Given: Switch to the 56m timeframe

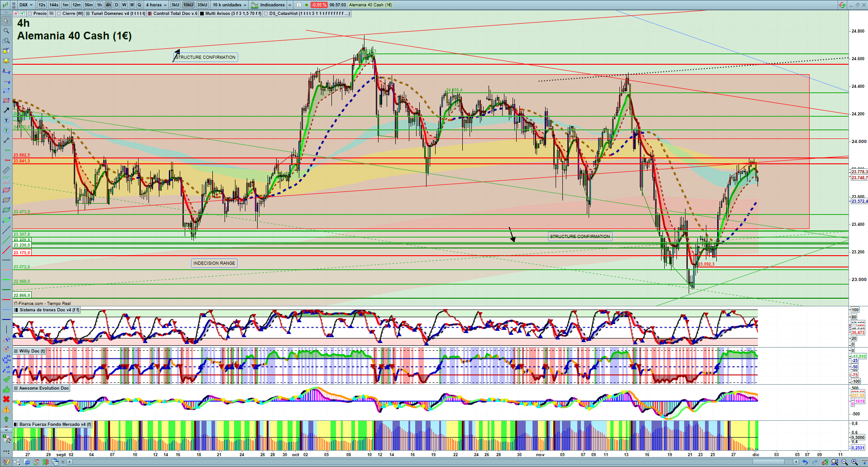Looking at the screenshot, I should pos(89,5).
